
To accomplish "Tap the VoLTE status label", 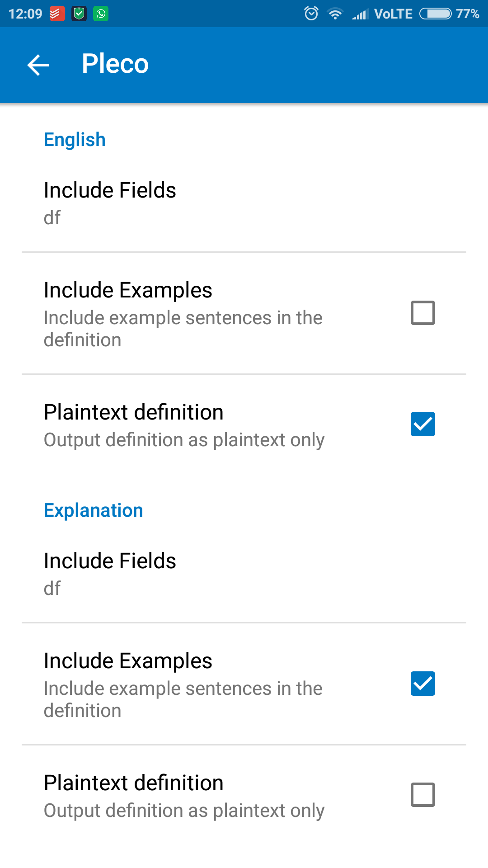I will coord(393,14).
